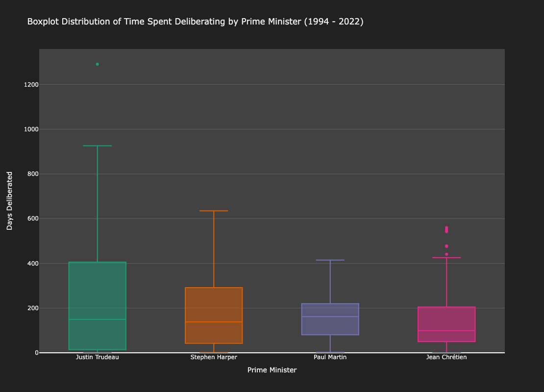
Task: Click the 400 y-axis tick label
Action: pyautogui.click(x=33, y=264)
